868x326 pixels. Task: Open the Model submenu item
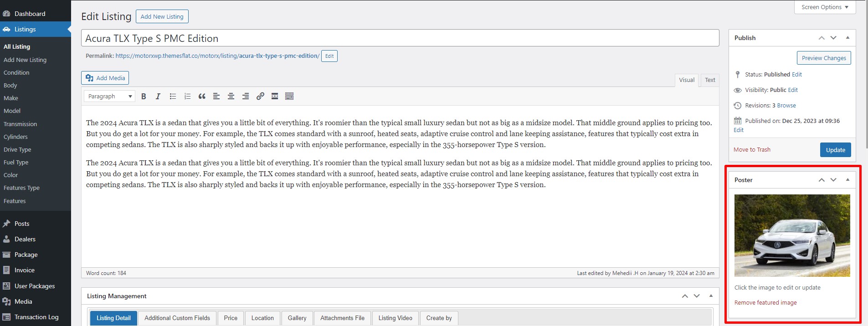coord(12,111)
